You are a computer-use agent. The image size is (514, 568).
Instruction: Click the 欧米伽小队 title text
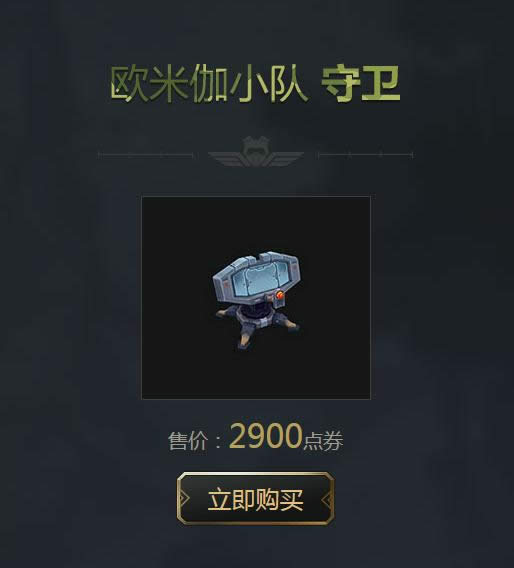[209, 84]
